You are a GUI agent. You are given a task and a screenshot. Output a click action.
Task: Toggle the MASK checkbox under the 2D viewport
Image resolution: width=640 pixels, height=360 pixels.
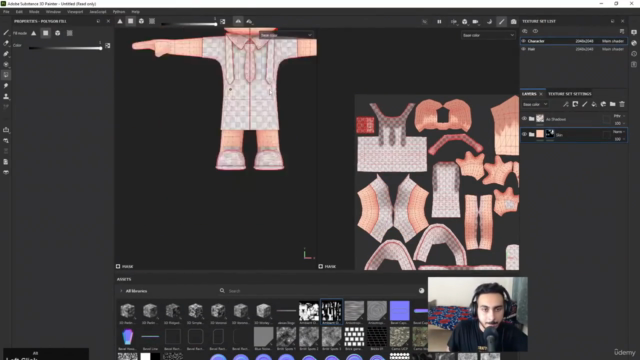coord(321,267)
